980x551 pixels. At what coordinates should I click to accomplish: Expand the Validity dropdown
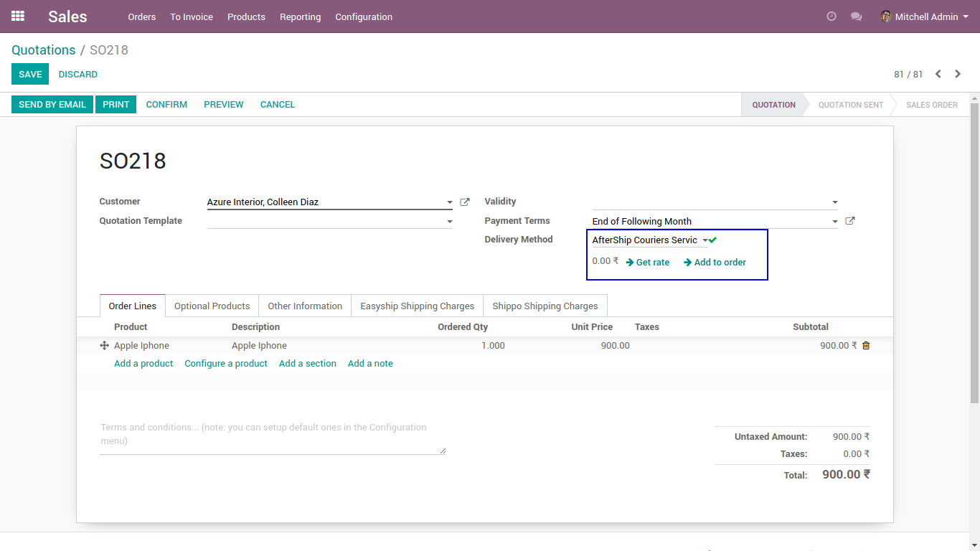click(x=834, y=203)
